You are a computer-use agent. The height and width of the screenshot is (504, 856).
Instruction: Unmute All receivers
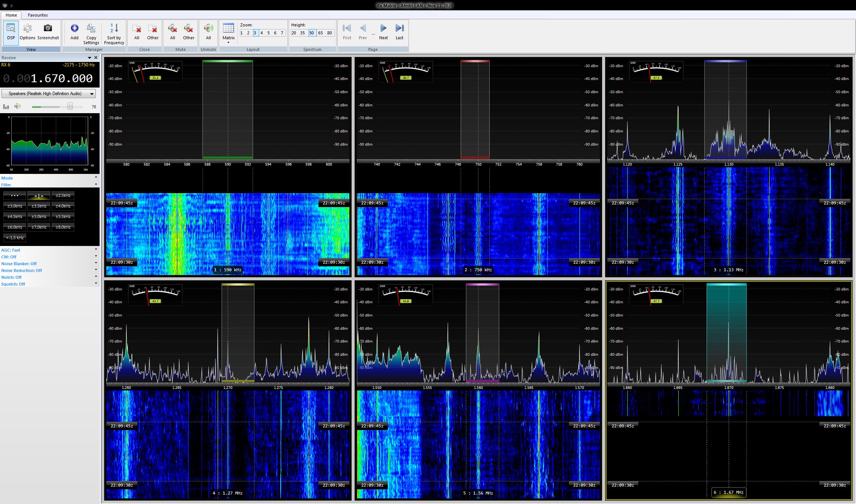[208, 32]
